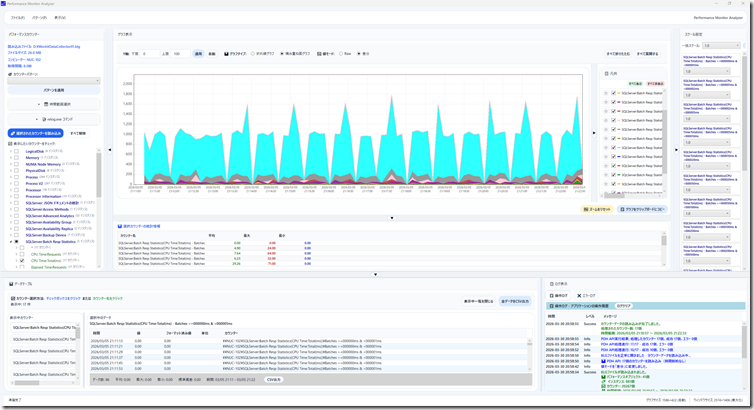Image resolution: width=754 pixels, height=410 pixels.
Task: Open the パターン(P) menu
Action: pos(39,18)
